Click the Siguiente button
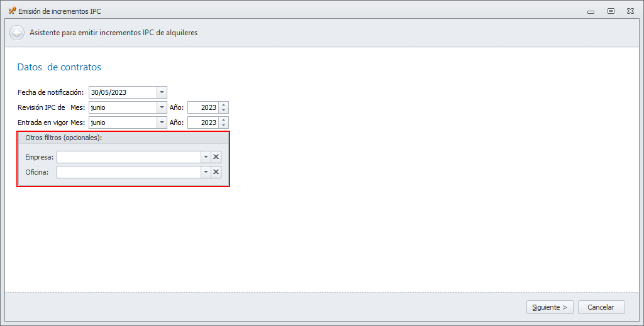 coord(550,307)
